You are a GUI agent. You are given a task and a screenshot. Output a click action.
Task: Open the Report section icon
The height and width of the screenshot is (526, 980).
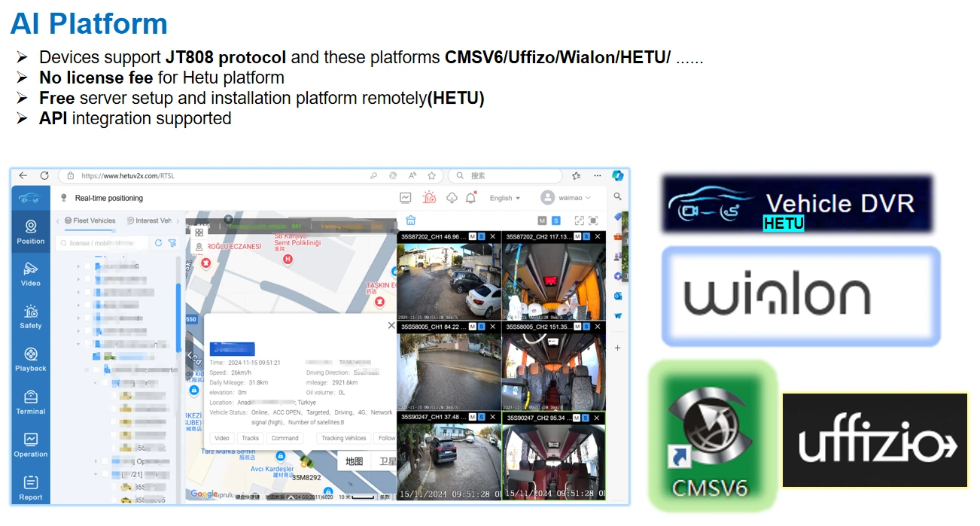point(30,486)
